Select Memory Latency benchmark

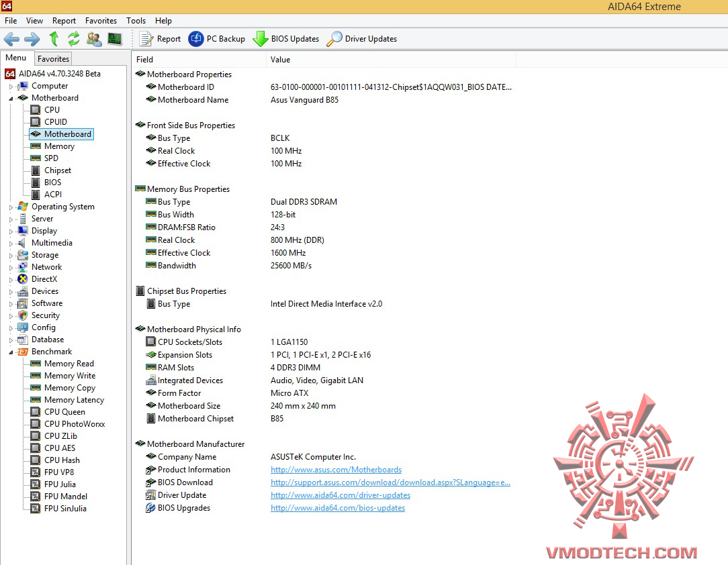pyautogui.click(x=74, y=400)
